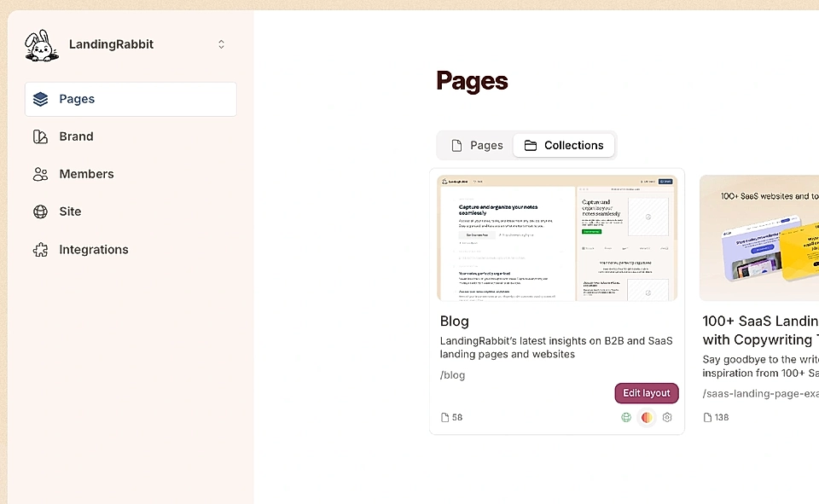The height and width of the screenshot is (504, 819).
Task: Switch to the Collections tab
Action: pos(564,145)
